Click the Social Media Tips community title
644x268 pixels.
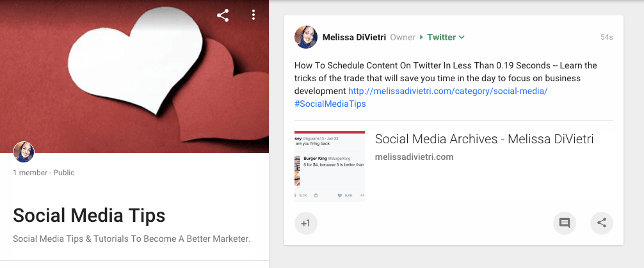89,215
